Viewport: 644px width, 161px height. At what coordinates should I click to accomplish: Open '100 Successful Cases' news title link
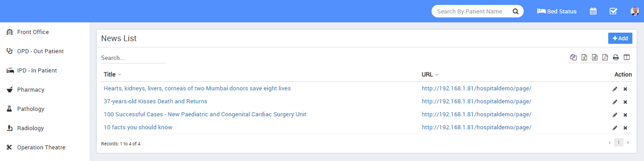tap(205, 114)
